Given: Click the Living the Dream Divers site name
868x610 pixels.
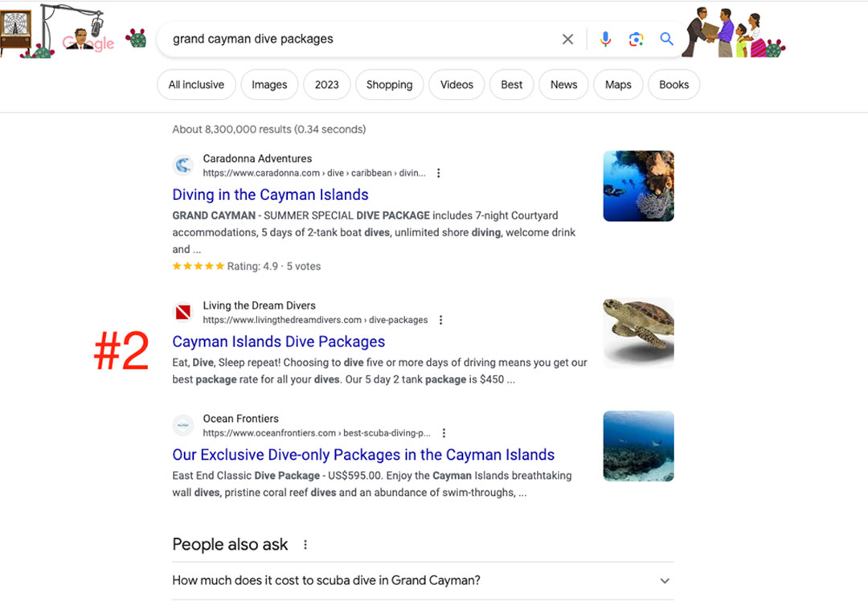Looking at the screenshot, I should (259, 305).
